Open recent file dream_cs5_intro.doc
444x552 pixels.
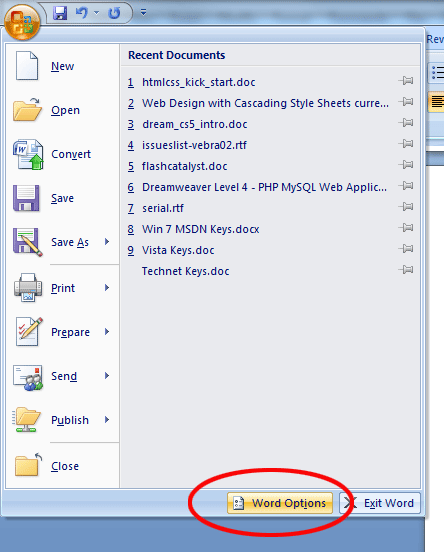tap(194, 124)
